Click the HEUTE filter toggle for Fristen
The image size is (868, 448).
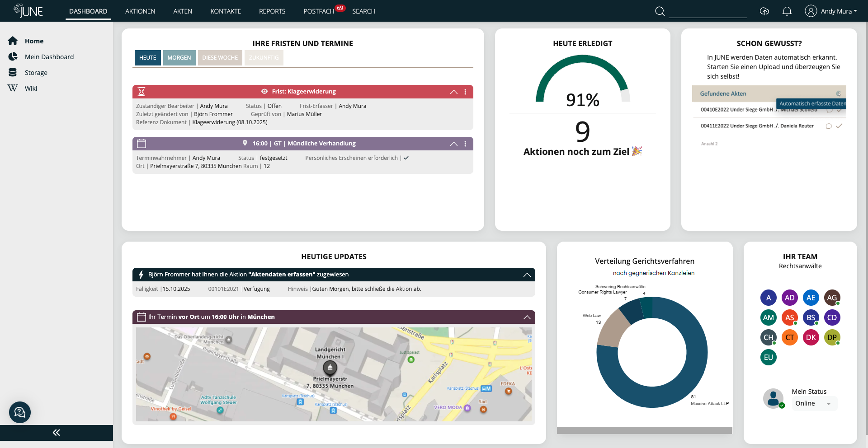coord(147,58)
